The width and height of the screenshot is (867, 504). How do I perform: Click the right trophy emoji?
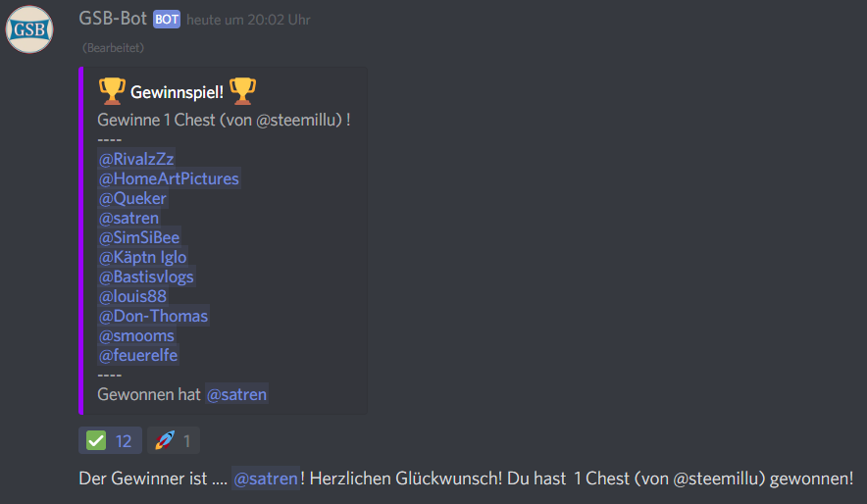tap(242, 91)
